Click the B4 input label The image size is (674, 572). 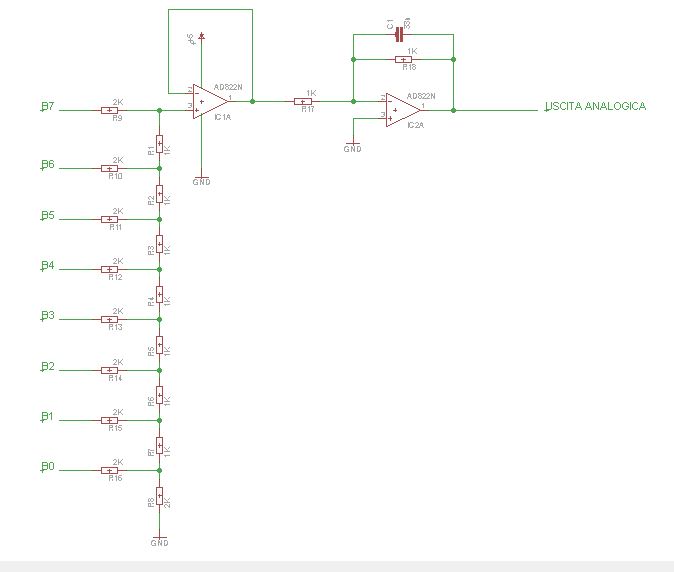[x=48, y=266]
